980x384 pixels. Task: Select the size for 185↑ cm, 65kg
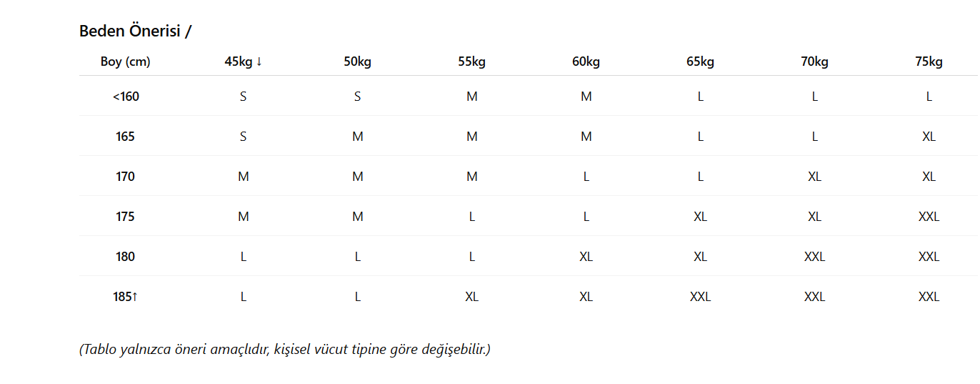[x=700, y=297]
